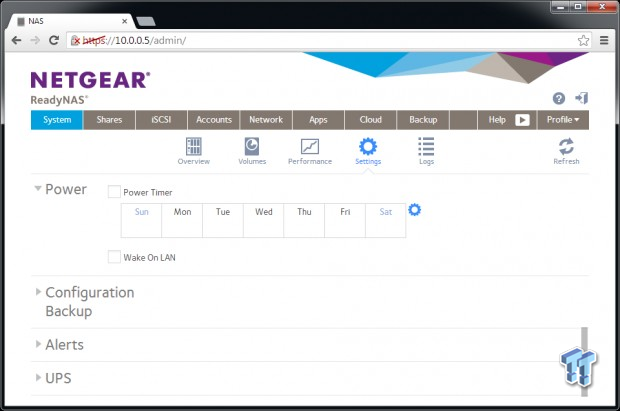620x411 pixels.
Task: Switch to the iSCSI tab
Action: pyautogui.click(x=161, y=120)
